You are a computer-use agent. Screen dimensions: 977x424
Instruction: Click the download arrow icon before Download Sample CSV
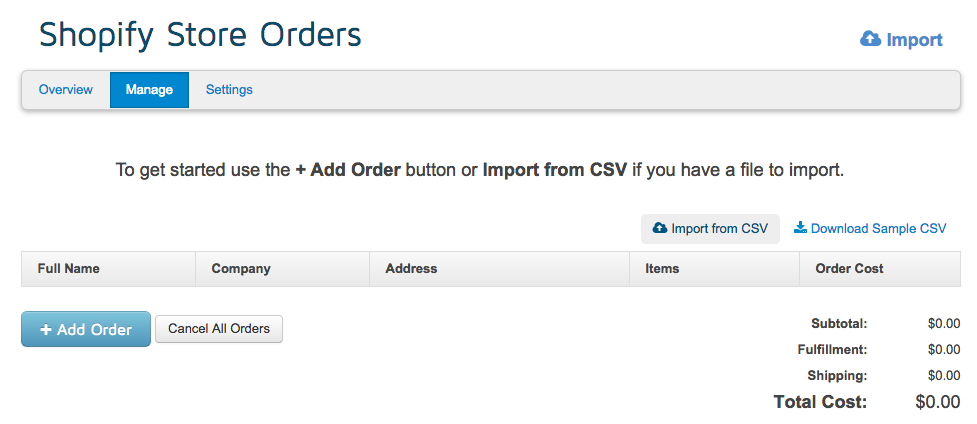coord(800,228)
